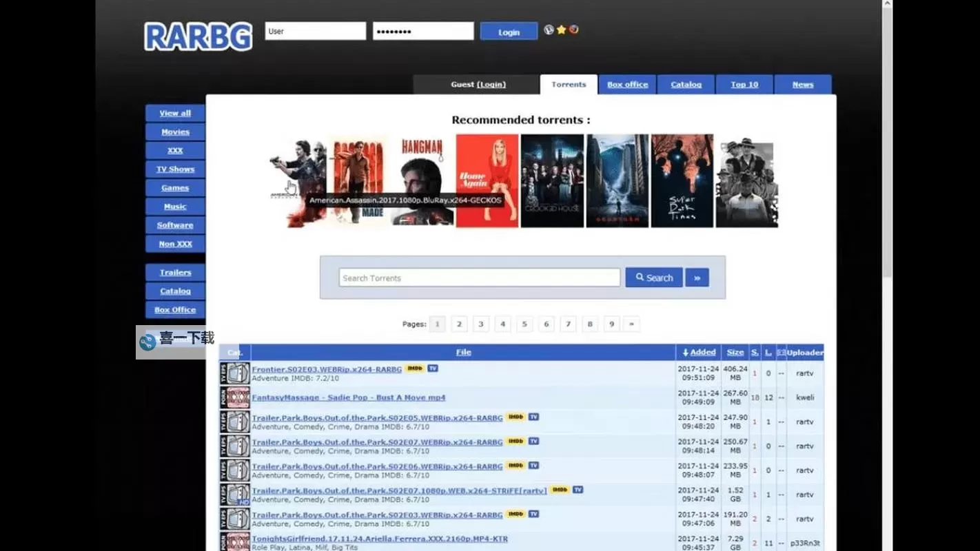Click the star bookmark icon beside Login
This screenshot has width=980, height=551.
click(561, 30)
